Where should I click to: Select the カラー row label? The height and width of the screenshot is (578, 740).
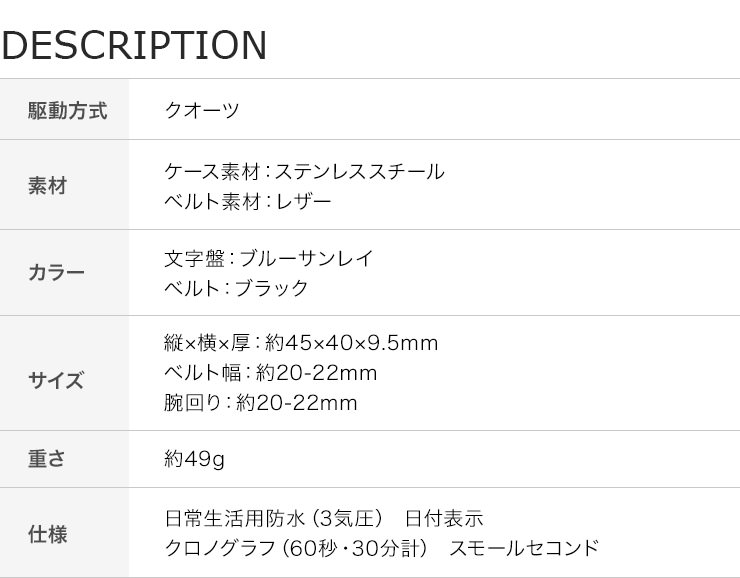point(57,272)
